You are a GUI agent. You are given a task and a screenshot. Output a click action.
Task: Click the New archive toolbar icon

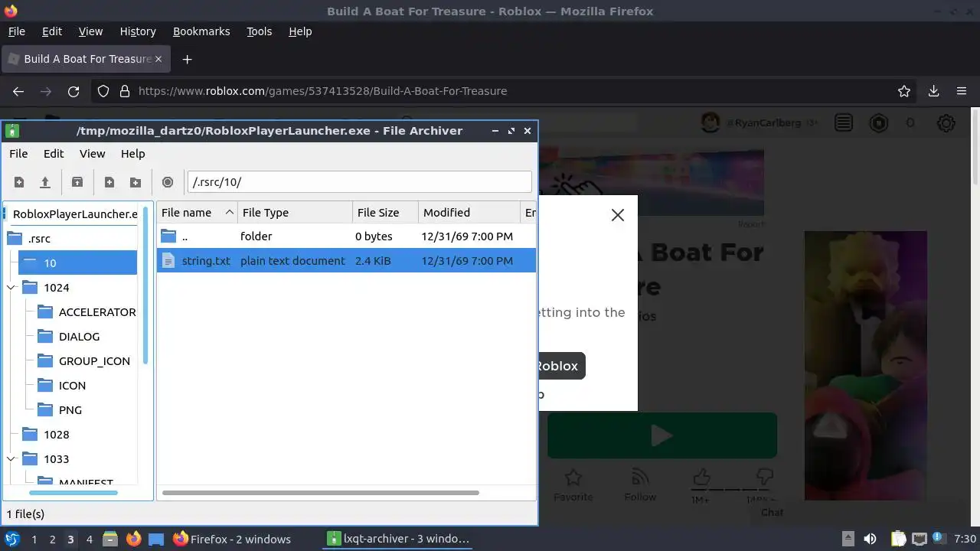click(19, 182)
